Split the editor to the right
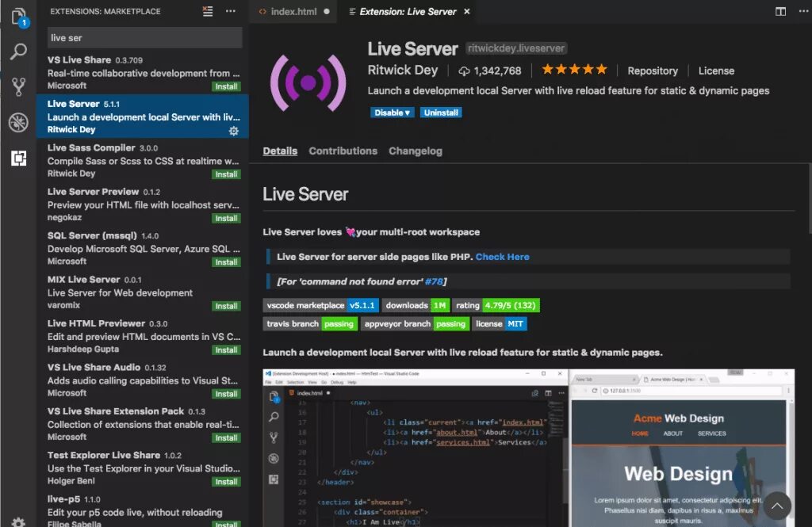812x527 pixels. pyautogui.click(x=780, y=11)
